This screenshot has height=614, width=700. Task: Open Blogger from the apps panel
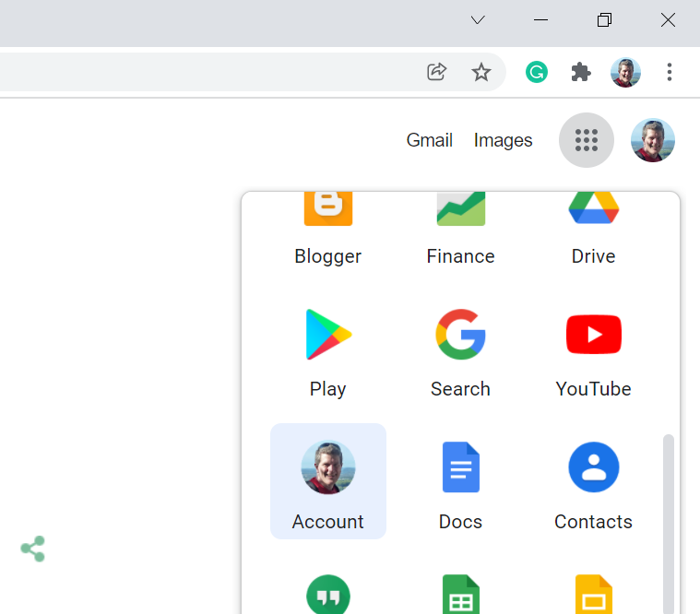[x=328, y=230]
